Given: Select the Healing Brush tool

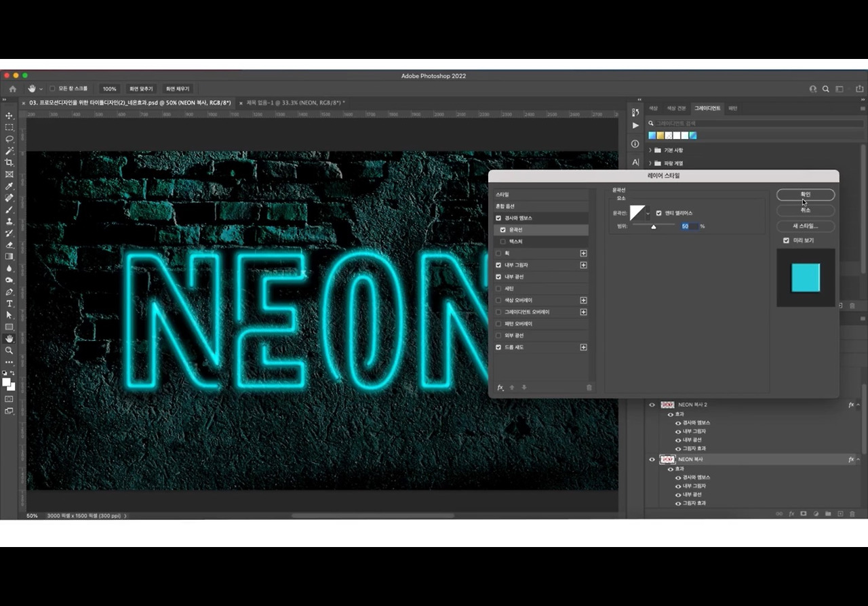Looking at the screenshot, I should coord(9,198).
